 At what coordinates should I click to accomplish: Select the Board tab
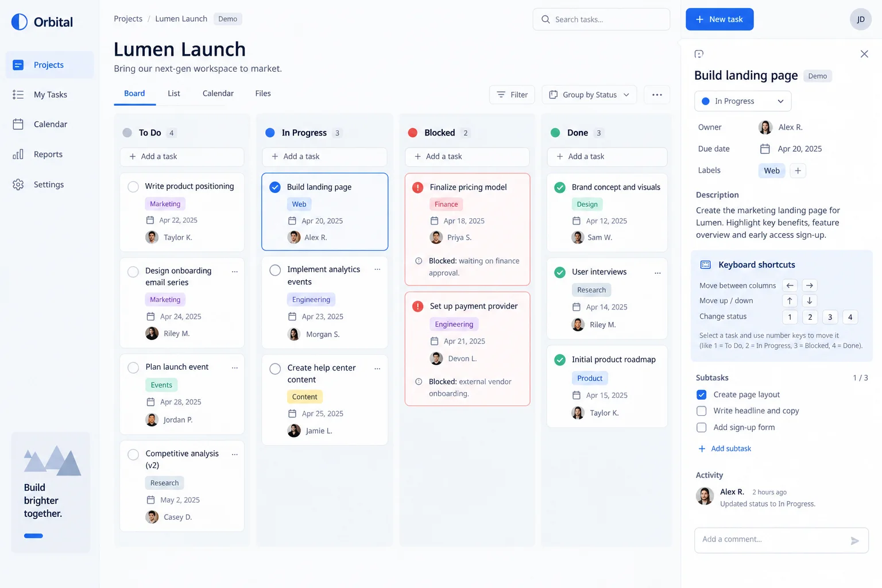point(134,94)
